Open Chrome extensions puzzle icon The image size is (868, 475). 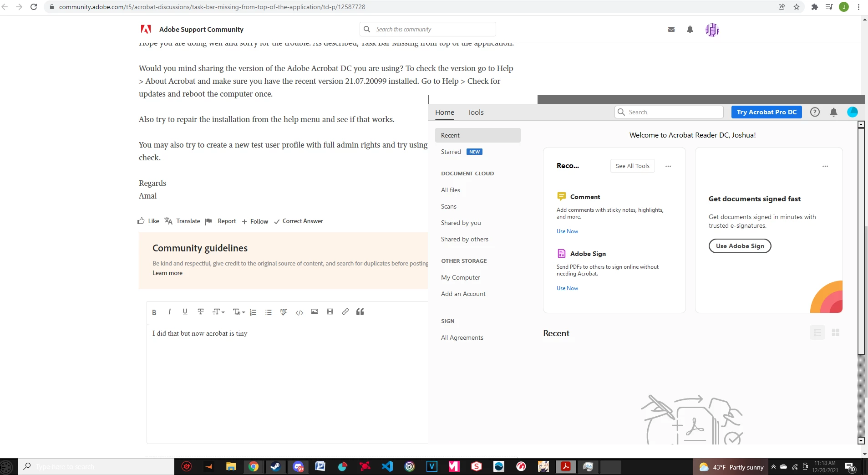[x=815, y=7]
